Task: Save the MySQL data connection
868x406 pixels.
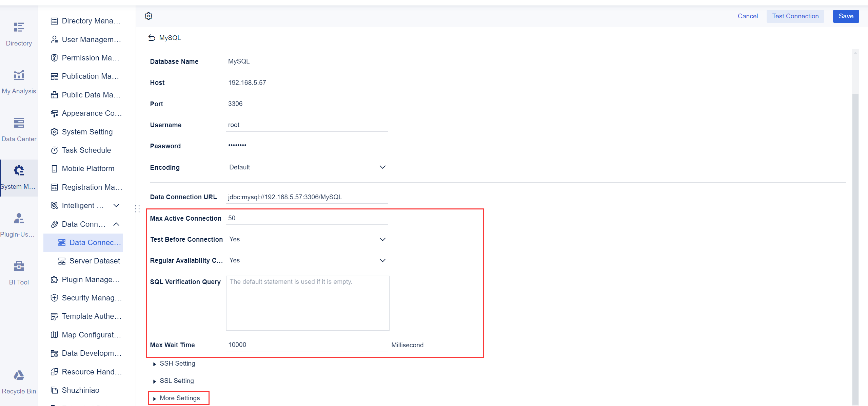Action: coord(846,16)
